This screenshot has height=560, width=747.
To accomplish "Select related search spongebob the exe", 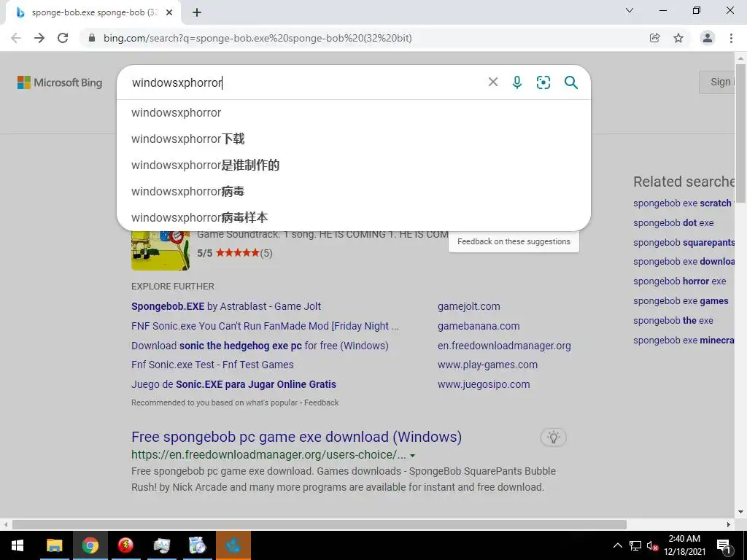I will [x=673, y=321].
